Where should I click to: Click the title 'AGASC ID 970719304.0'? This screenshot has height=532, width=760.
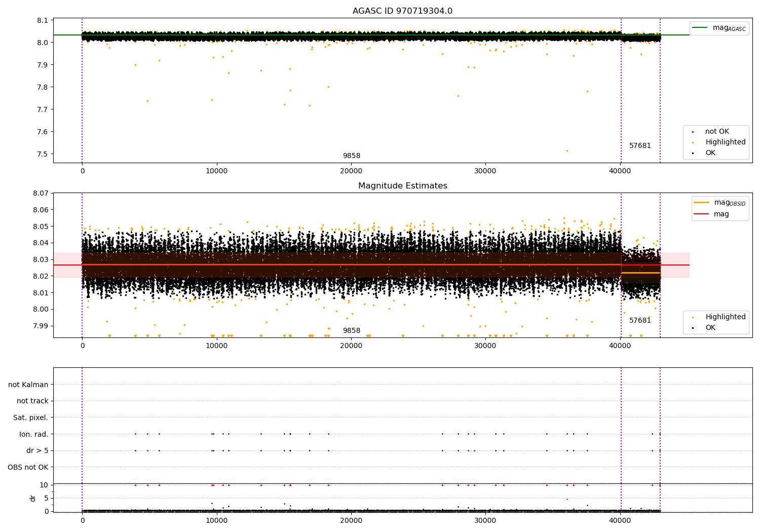click(x=402, y=11)
